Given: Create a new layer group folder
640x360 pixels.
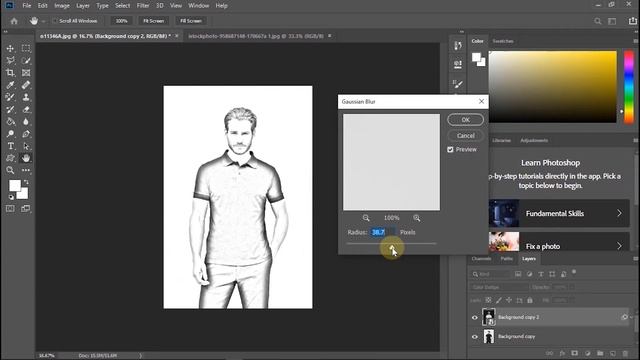Looking at the screenshot, I should (x=600, y=353).
